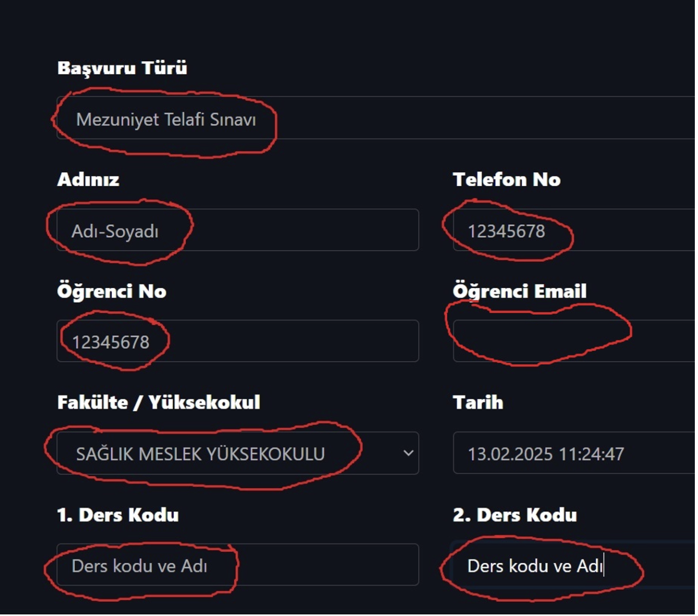Image resolution: width=698 pixels, height=616 pixels.
Task: Select the SAĞLIK MESLEK YÜKSEKOKULU combo box value
Action: [x=200, y=454]
